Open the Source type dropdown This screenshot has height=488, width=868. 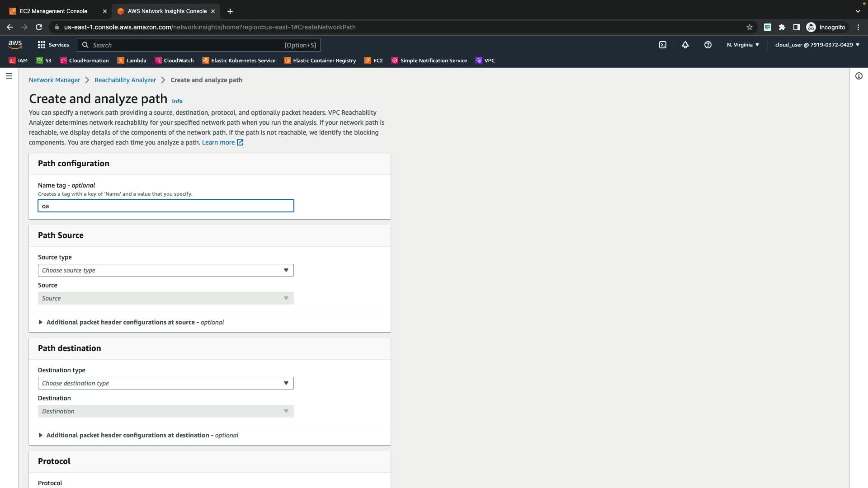(165, 270)
